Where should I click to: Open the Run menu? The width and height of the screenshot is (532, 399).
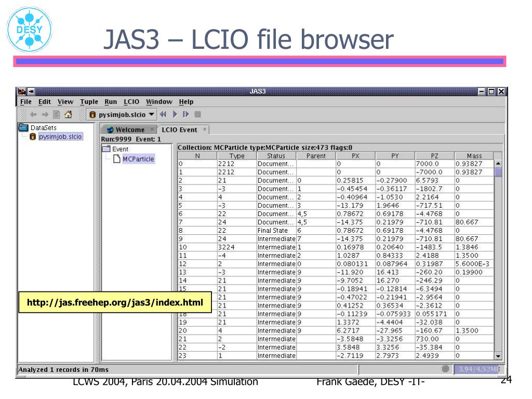click(x=111, y=102)
